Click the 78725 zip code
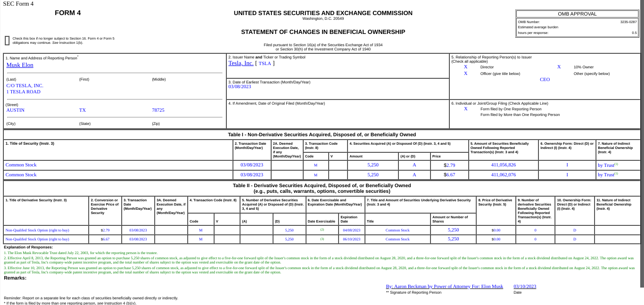The image size is (644, 305). (x=158, y=110)
